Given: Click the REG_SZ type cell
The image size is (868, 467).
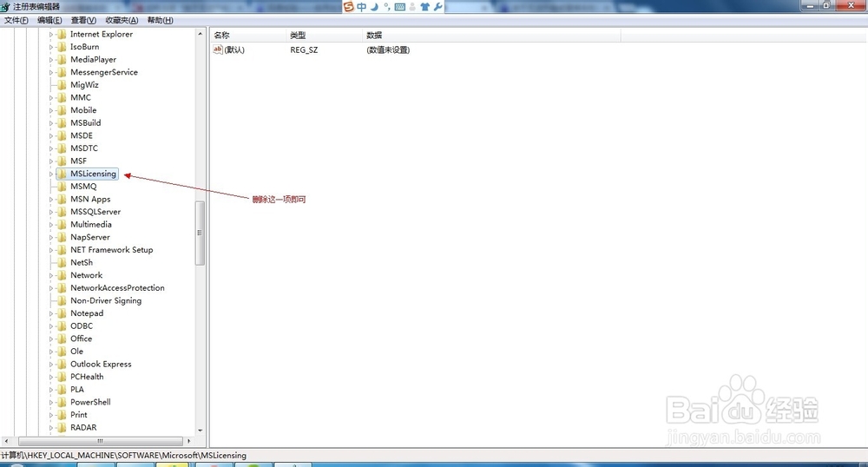Looking at the screenshot, I should coord(304,49).
